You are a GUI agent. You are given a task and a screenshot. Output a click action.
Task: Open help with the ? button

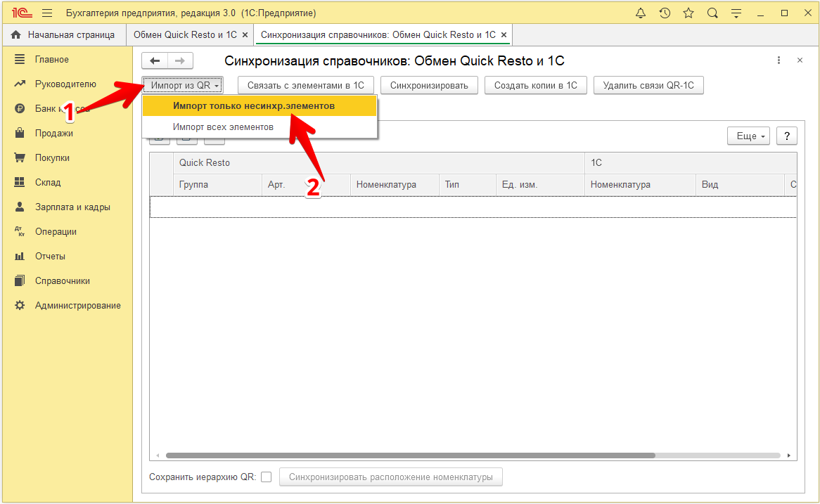786,136
